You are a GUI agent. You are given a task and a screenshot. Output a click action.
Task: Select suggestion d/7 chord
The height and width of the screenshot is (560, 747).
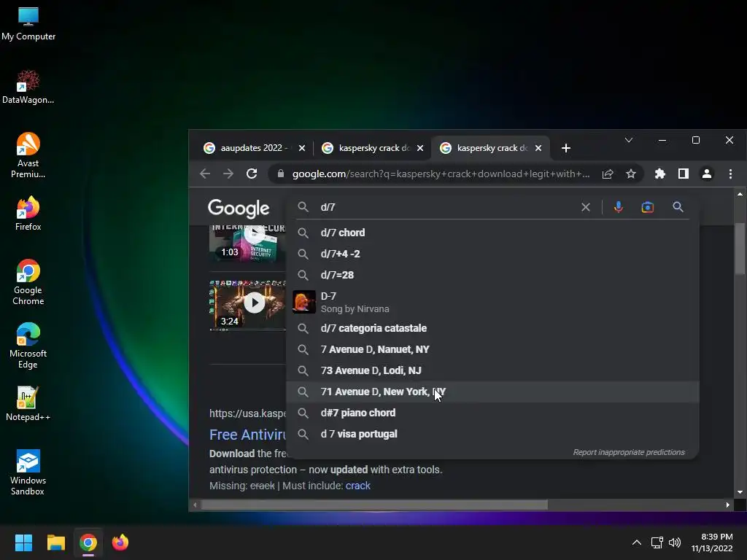(493, 233)
